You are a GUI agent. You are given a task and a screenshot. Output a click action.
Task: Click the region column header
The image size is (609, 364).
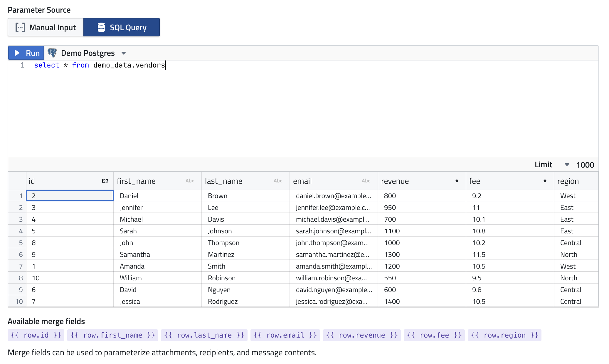click(x=568, y=181)
